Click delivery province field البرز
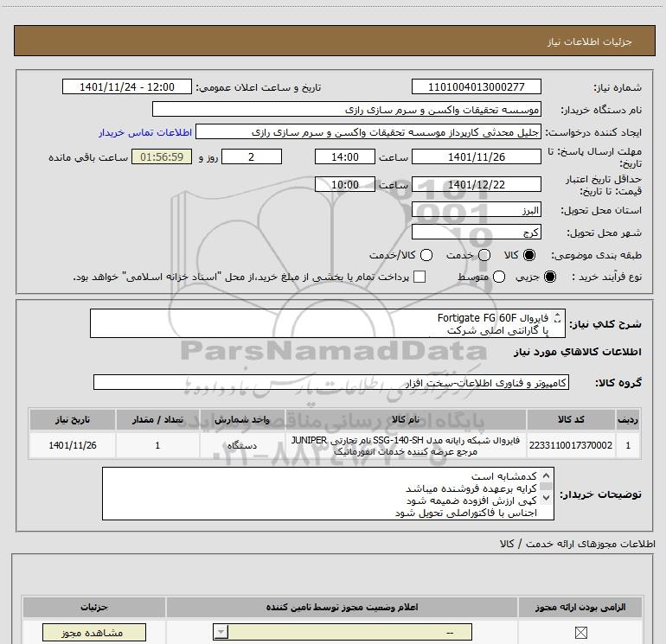The height and width of the screenshot is (644, 666). pos(476,210)
